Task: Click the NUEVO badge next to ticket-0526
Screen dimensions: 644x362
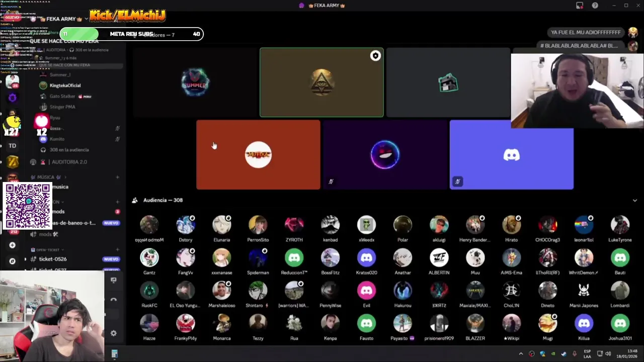Action: [x=111, y=259]
